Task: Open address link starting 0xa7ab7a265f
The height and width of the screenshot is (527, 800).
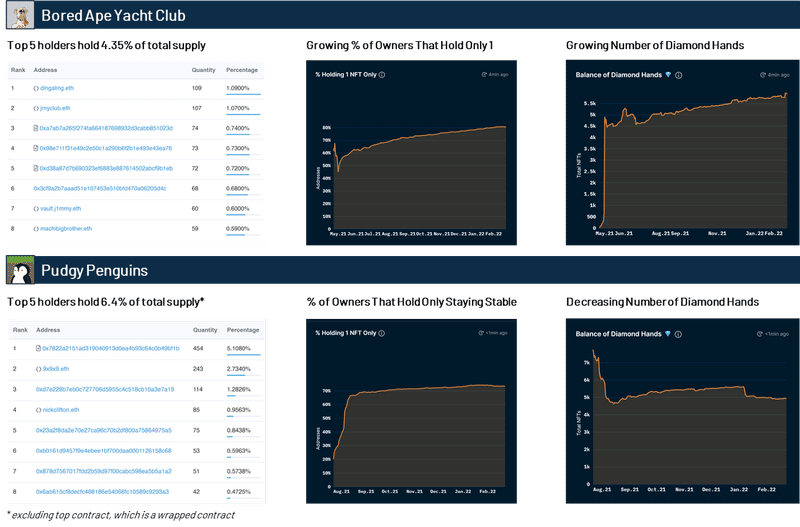Action: click(106, 128)
